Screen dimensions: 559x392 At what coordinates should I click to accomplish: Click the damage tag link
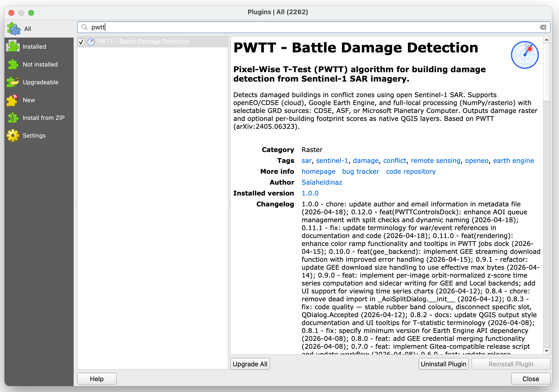(366, 161)
